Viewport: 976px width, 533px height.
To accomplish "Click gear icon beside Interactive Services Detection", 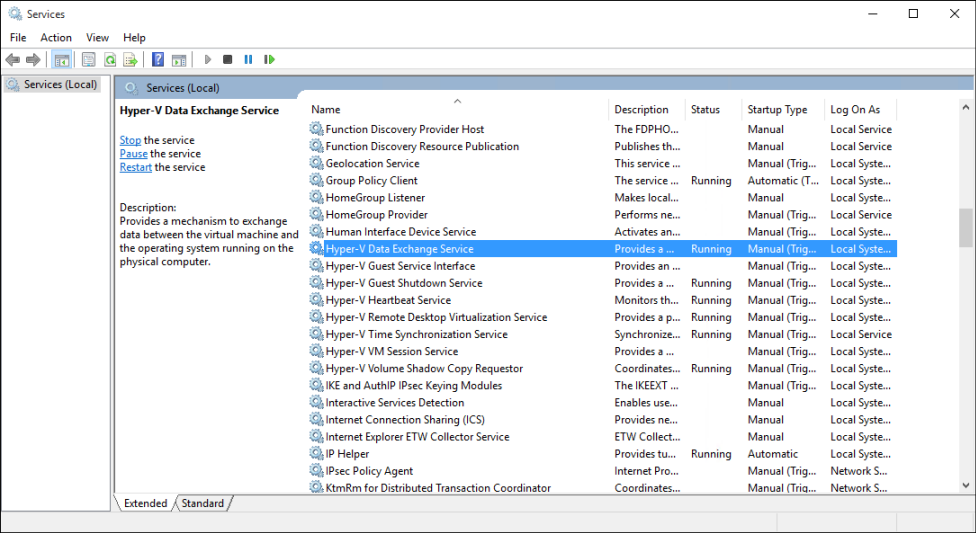I will click(317, 402).
